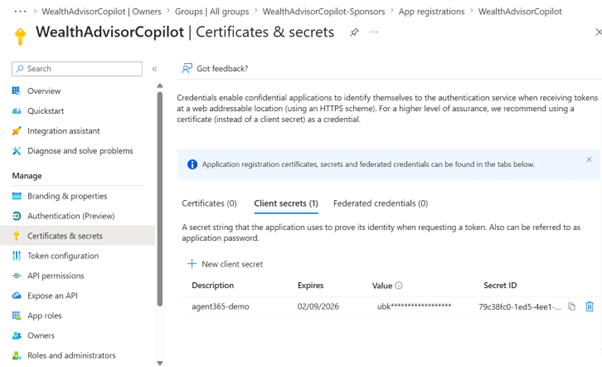Click the masked ubk secret value
The image size is (602, 367).
click(414, 306)
